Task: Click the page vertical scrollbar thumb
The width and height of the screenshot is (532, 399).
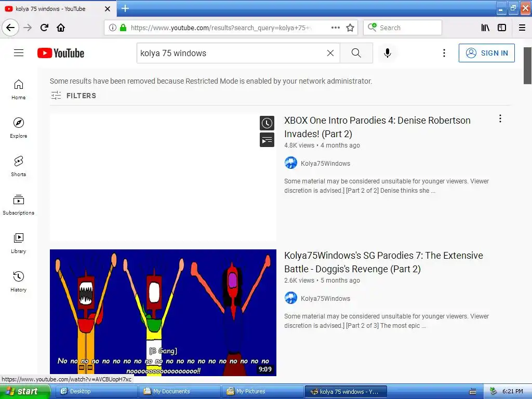Action: click(527, 65)
